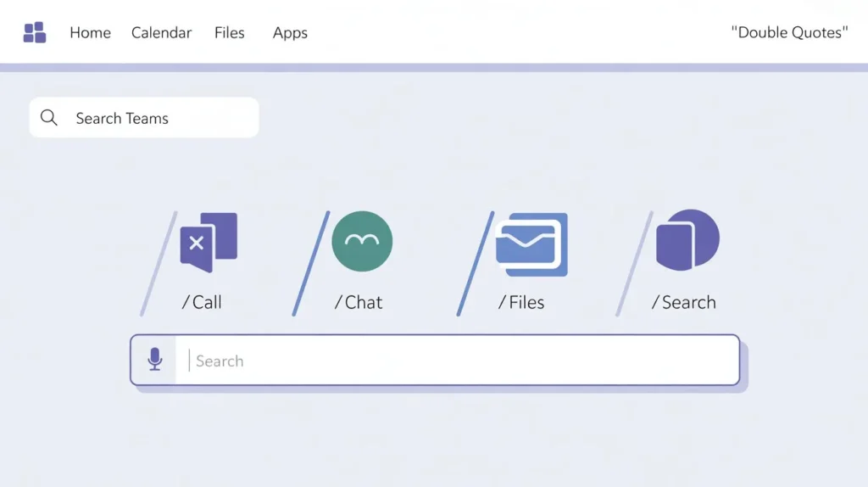This screenshot has width=868, height=487.
Task: Select the green Chat command icon
Action: point(362,241)
